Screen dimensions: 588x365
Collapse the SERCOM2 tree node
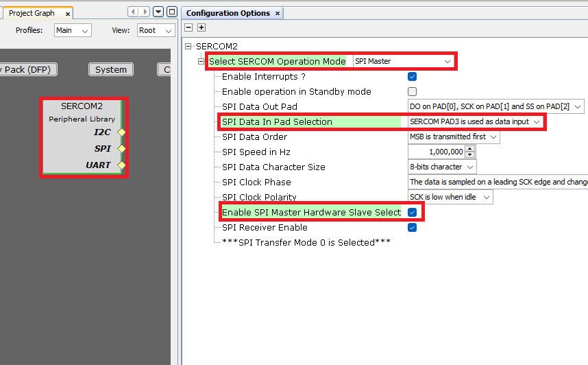coord(189,46)
